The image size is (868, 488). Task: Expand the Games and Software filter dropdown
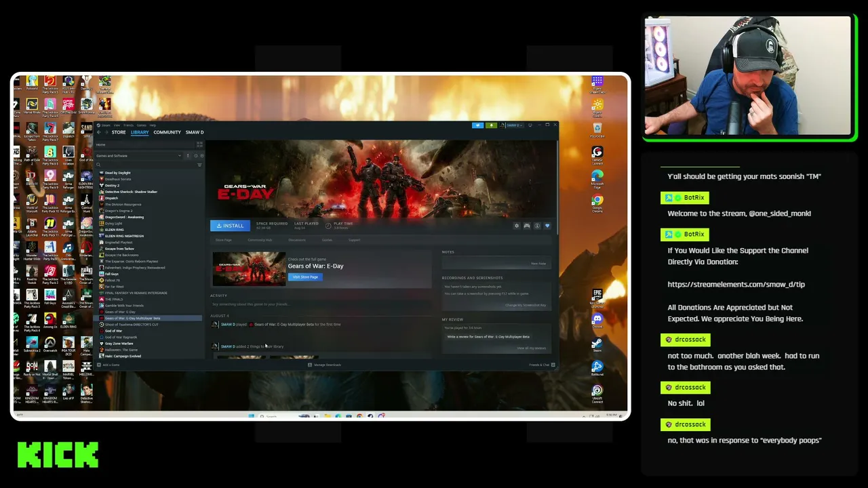pyautogui.click(x=139, y=156)
